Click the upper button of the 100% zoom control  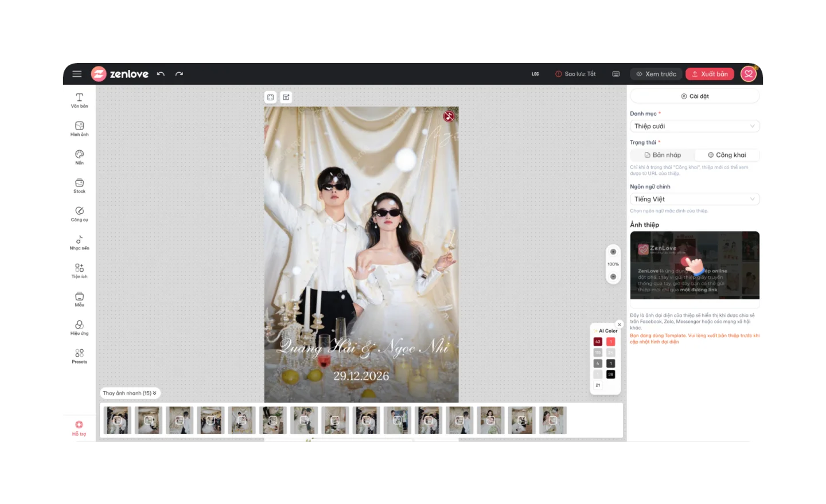coord(613,252)
